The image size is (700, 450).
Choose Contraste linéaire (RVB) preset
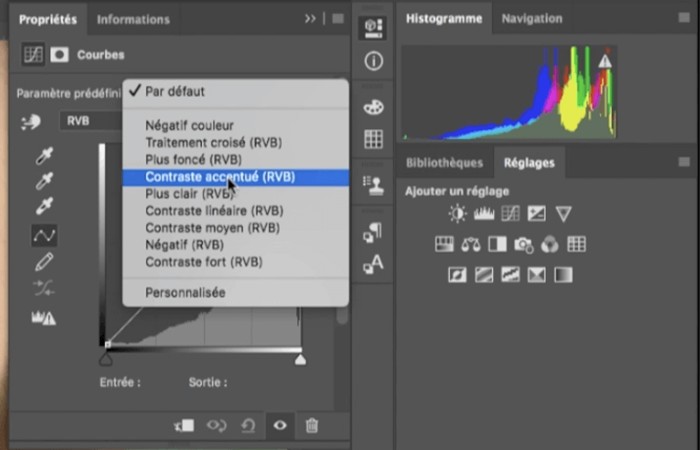click(236, 211)
